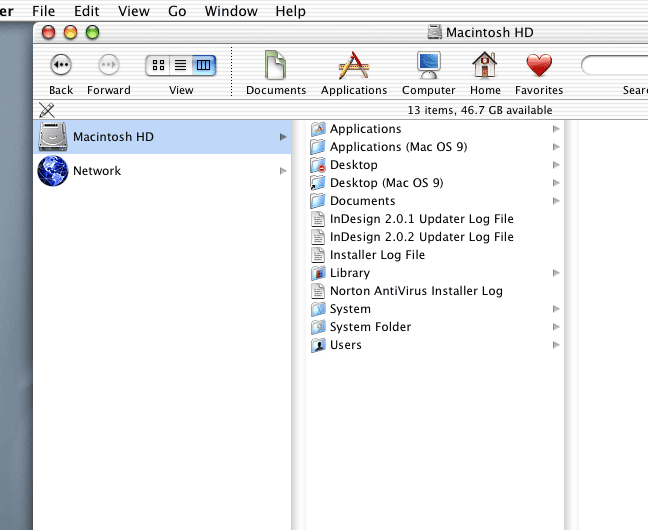Select Macintosh HD drive icon

[x=52, y=136]
